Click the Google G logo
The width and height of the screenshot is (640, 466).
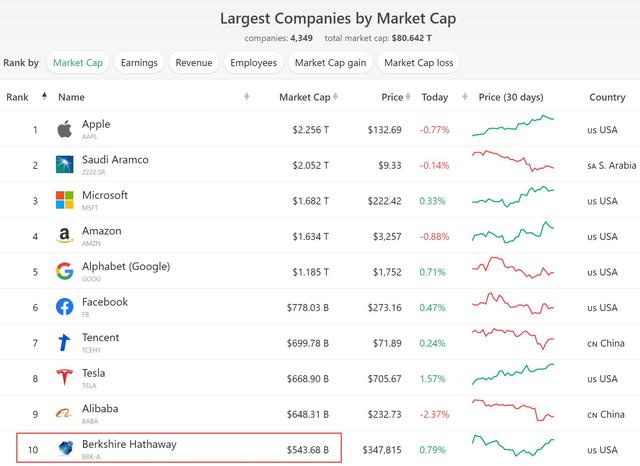pos(64,271)
